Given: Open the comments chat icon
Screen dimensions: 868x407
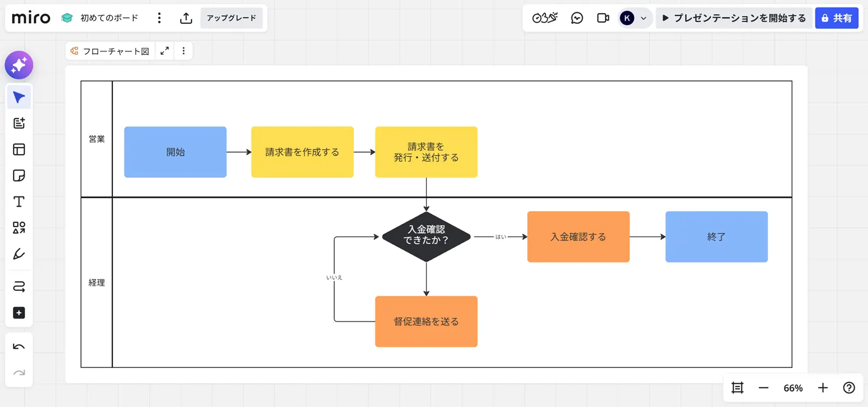Looking at the screenshot, I should (x=577, y=18).
